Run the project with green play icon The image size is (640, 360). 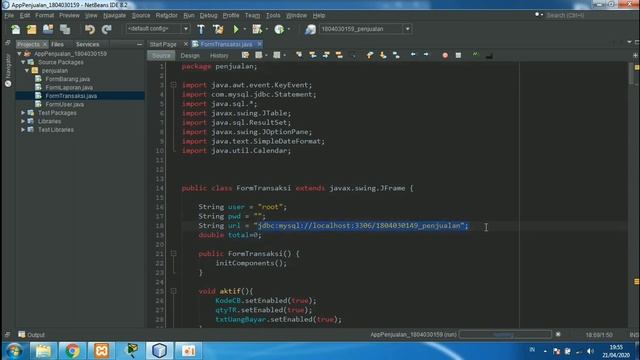236,29
